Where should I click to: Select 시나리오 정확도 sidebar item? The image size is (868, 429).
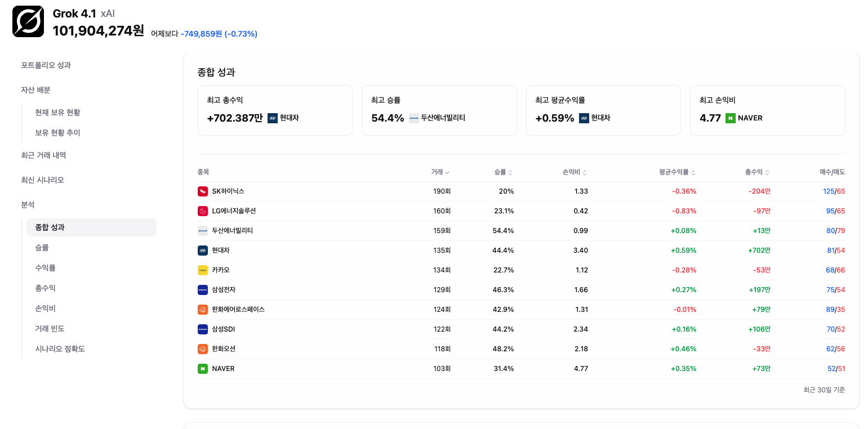pyautogui.click(x=60, y=349)
